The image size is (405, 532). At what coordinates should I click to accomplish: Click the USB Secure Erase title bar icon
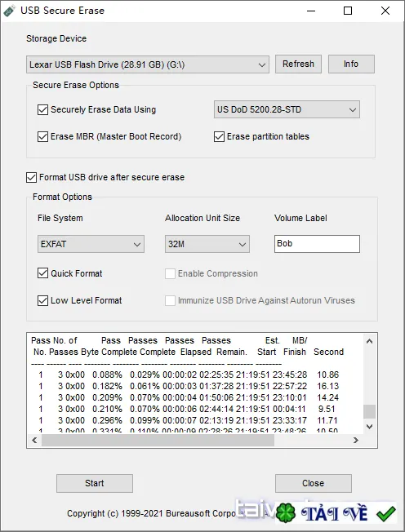10,11
